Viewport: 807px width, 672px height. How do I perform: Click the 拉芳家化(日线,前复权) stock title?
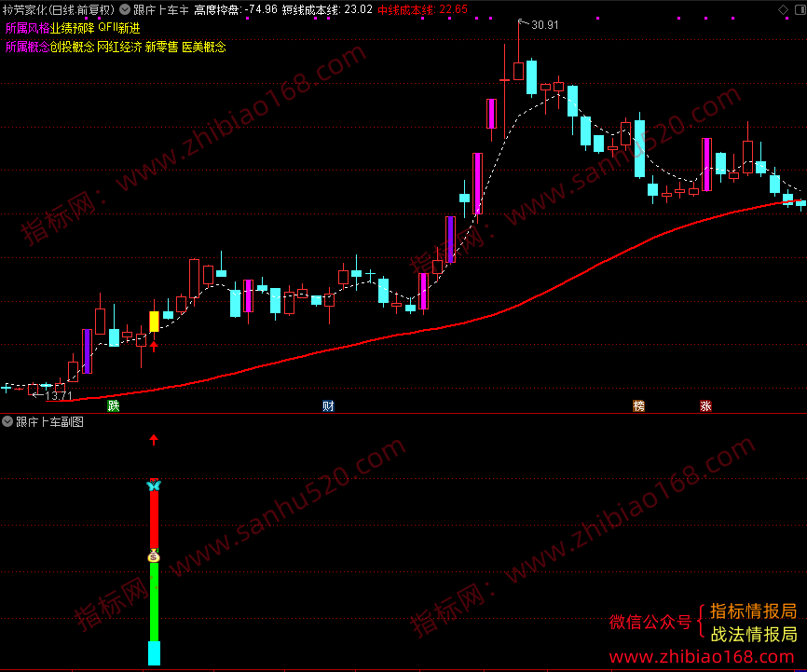coord(58,9)
